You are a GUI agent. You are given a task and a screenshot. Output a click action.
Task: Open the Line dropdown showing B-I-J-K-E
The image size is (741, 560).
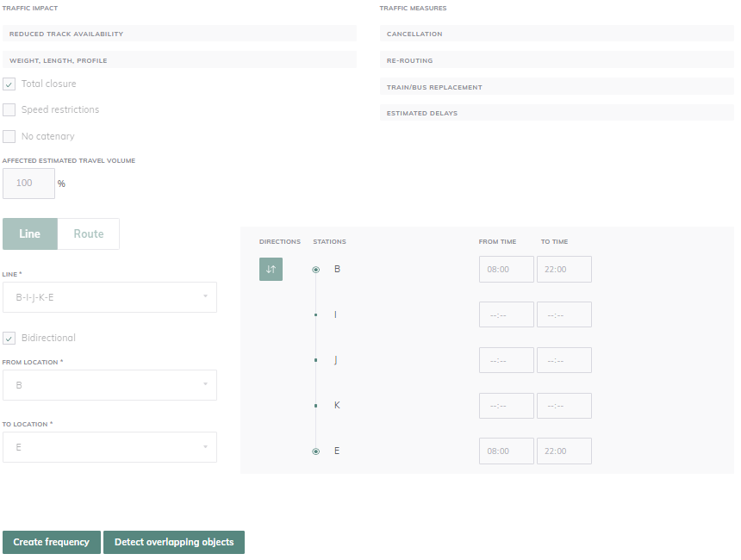pos(109,297)
